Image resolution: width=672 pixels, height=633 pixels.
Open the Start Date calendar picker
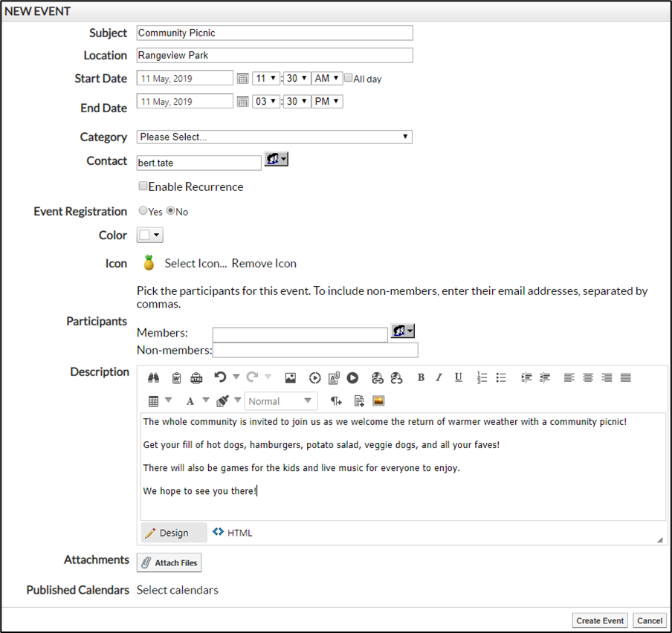pyautogui.click(x=242, y=79)
